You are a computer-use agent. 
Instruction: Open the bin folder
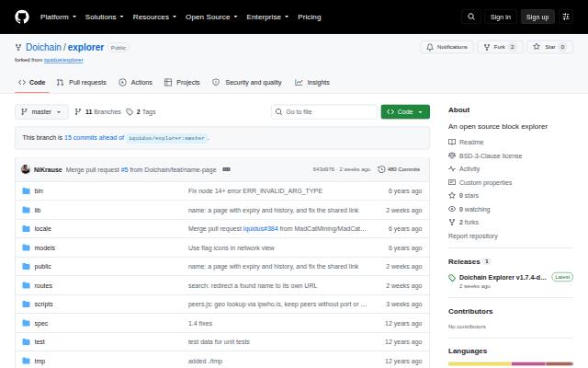tap(39, 190)
